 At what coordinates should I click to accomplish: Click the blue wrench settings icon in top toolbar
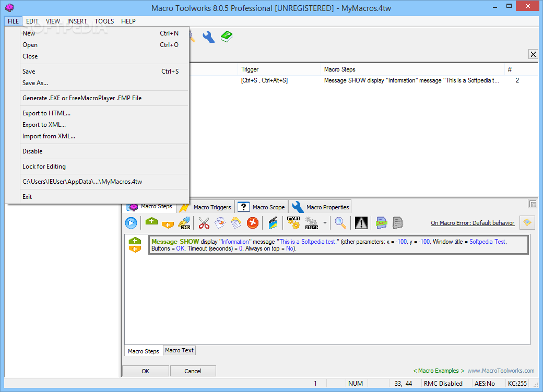[208, 37]
